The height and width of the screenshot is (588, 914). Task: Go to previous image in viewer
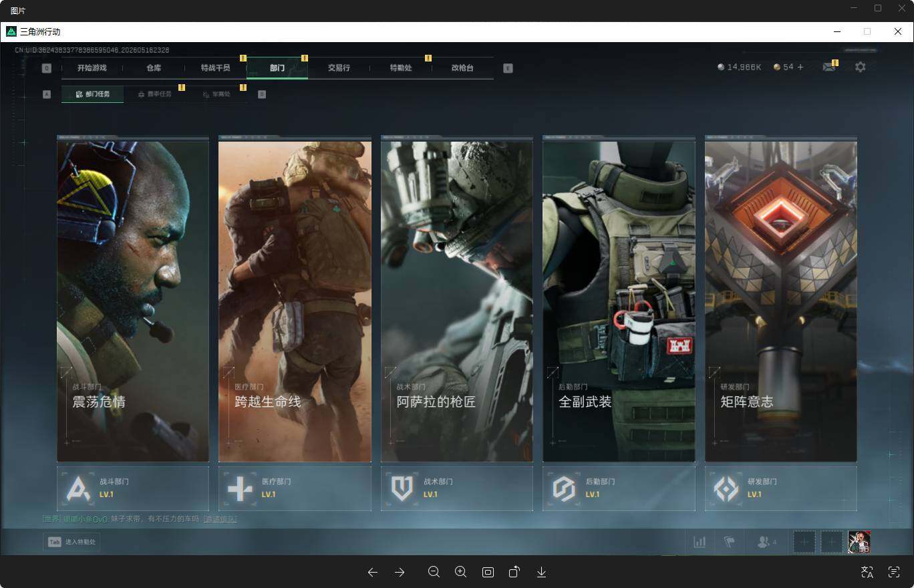tap(373, 572)
